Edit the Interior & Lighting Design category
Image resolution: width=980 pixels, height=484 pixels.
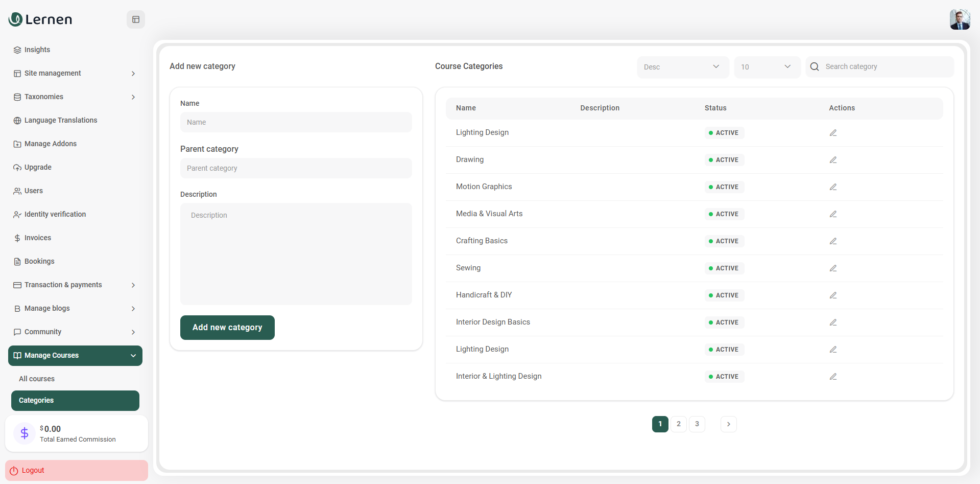pyautogui.click(x=833, y=377)
